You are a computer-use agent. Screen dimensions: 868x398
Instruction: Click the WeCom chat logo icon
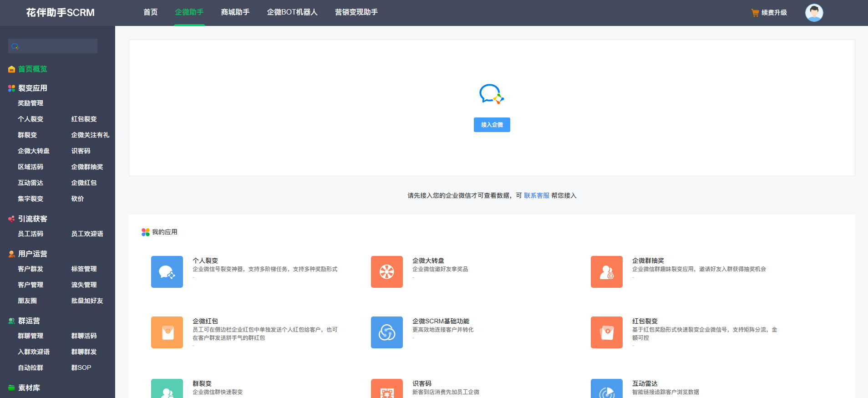492,94
